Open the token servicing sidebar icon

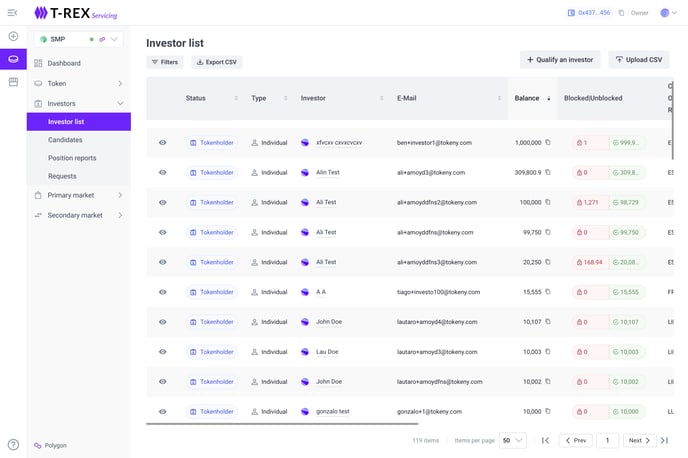13,59
